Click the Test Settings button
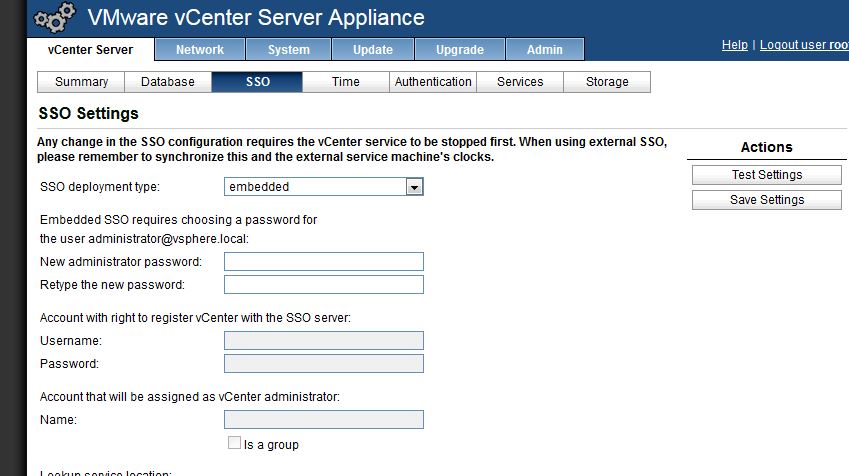This screenshot has height=476, width=849. [766, 175]
